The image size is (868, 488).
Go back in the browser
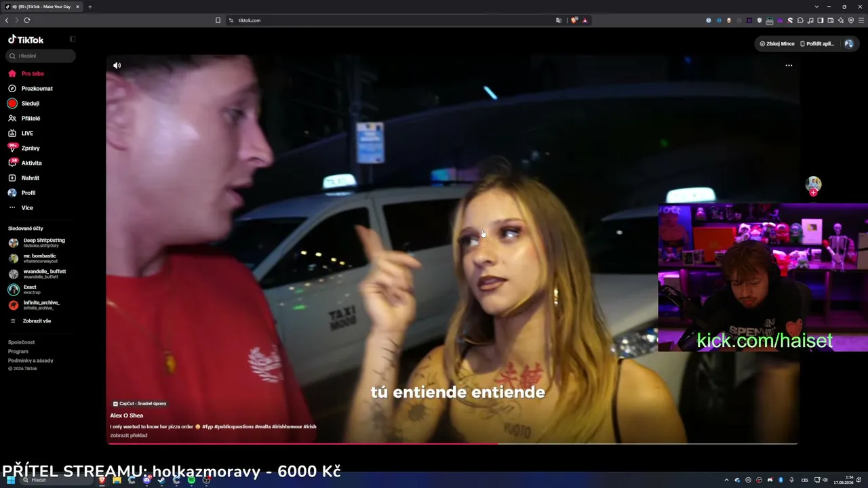[x=7, y=20]
